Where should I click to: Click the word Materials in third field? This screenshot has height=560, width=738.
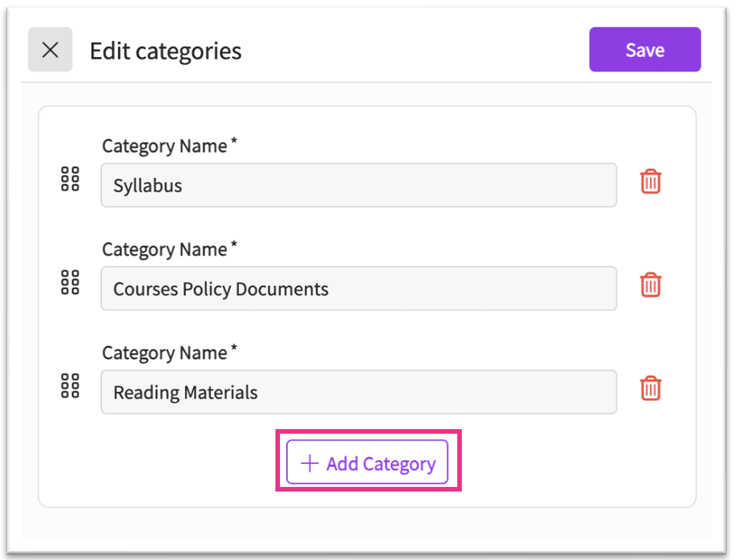pos(222,393)
